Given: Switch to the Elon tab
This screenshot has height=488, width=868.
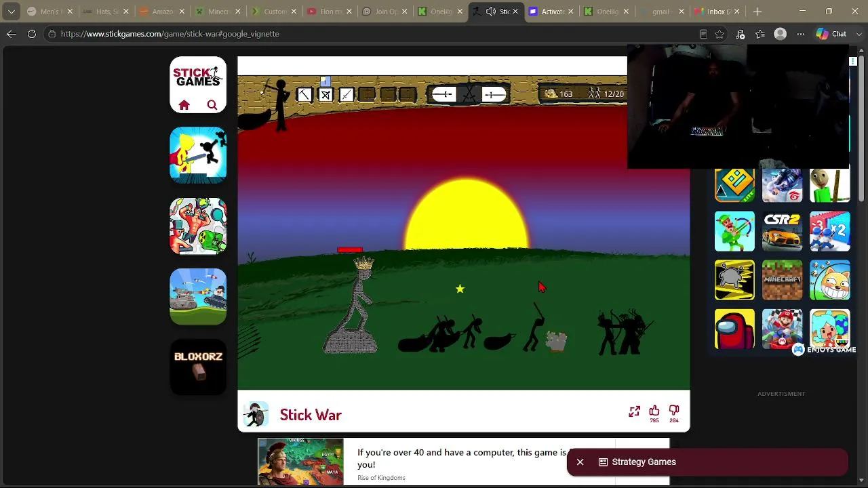Looking at the screenshot, I should (x=329, y=12).
